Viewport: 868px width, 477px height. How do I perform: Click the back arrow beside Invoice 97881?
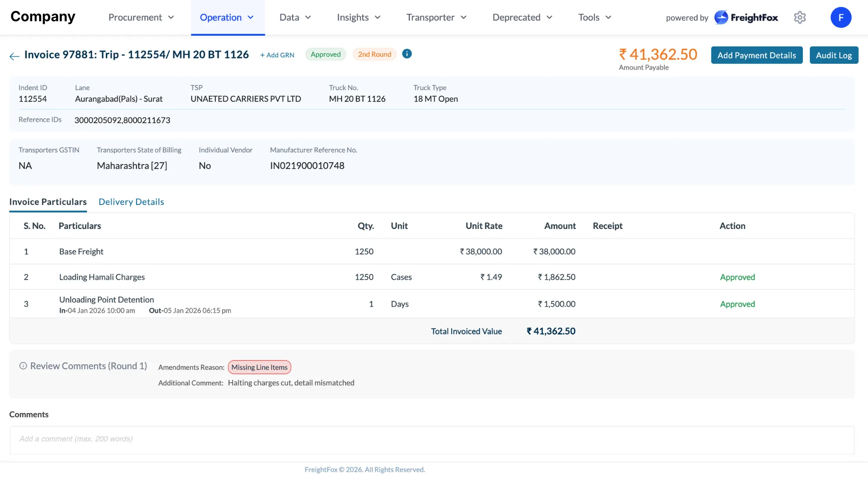[x=14, y=56]
